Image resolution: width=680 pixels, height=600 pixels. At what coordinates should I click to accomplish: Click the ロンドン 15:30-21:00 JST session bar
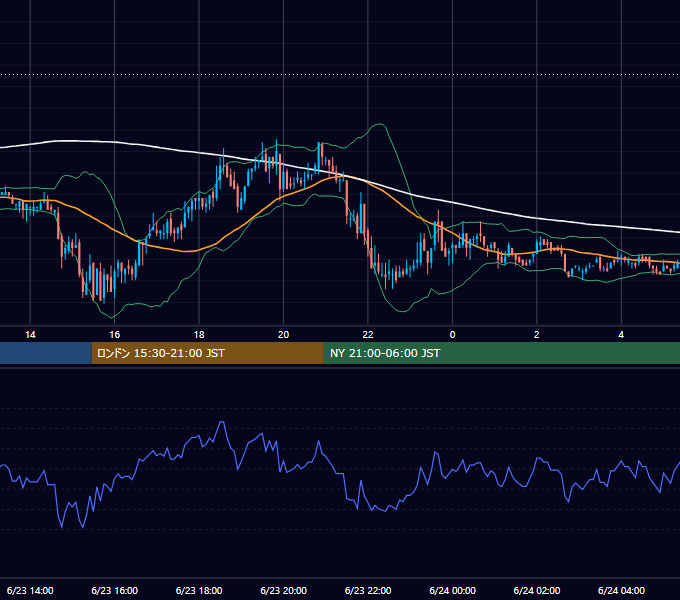tap(207, 353)
